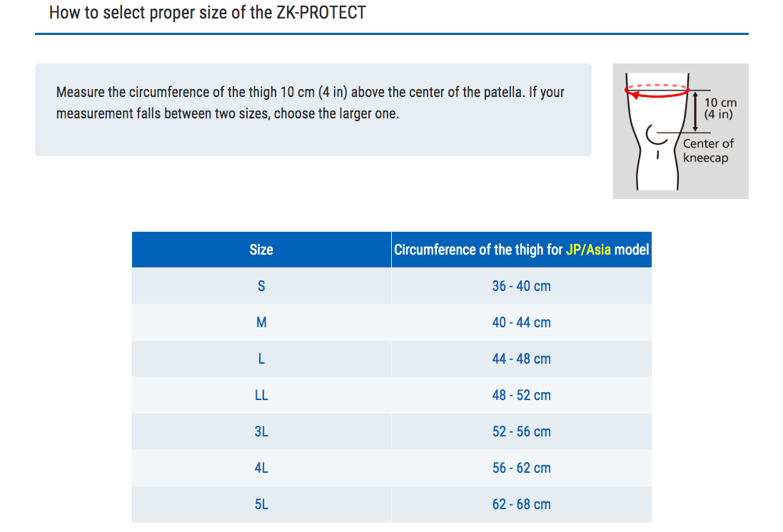Screen dimensions: 783x532
Task: Select the LL size cell
Action: click(261, 395)
